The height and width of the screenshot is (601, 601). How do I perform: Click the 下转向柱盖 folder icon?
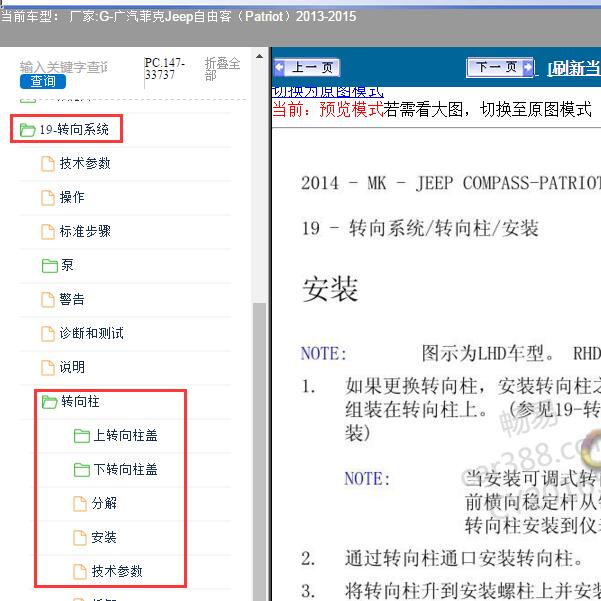(82, 470)
